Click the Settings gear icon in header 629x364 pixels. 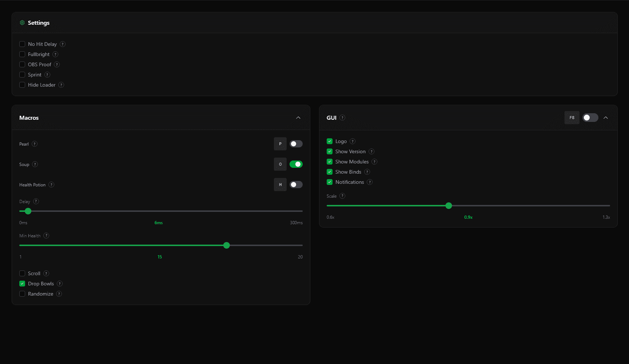click(22, 23)
